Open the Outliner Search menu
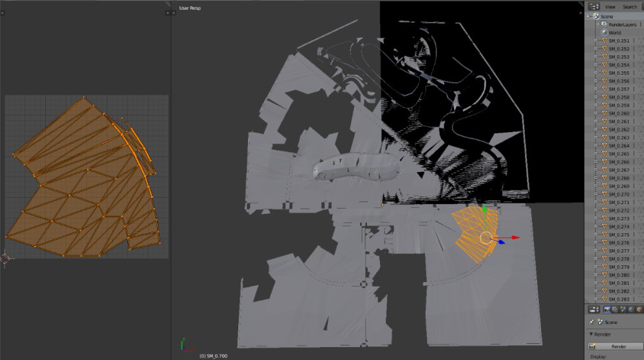This screenshot has height=360, width=644. (x=629, y=7)
